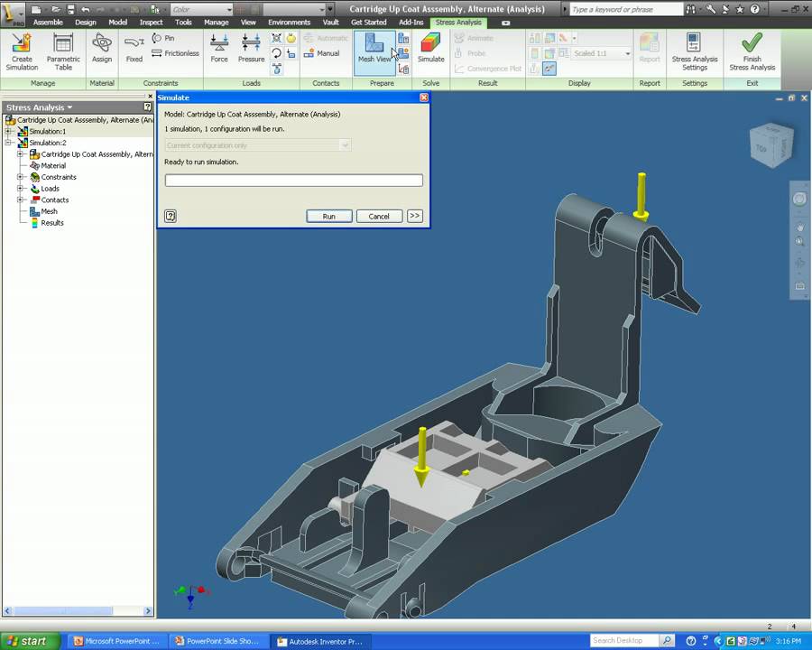Expand the Cartridge Up Coat Assembly sub-node
Screen dimensions: 812x650
coord(20,154)
